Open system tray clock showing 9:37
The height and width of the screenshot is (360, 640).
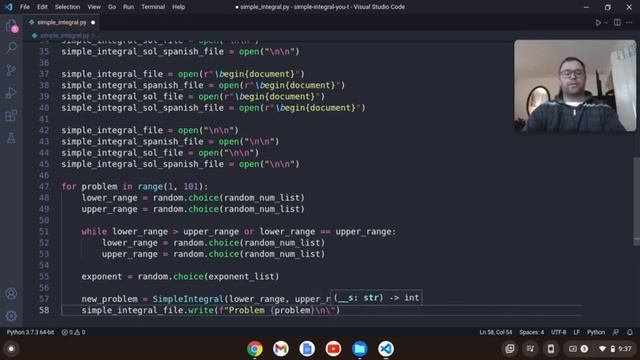[624, 349]
